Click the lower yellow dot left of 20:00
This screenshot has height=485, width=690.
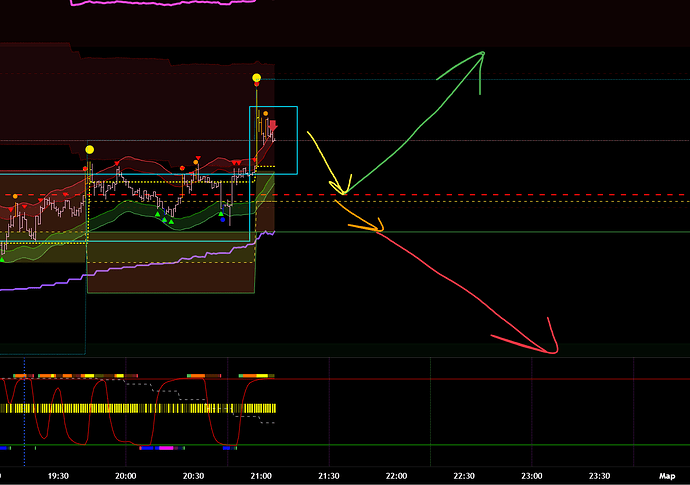pos(90,150)
